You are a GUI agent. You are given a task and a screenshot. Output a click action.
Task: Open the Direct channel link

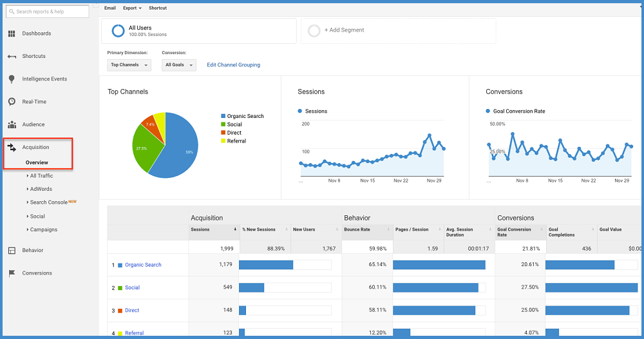tap(132, 310)
